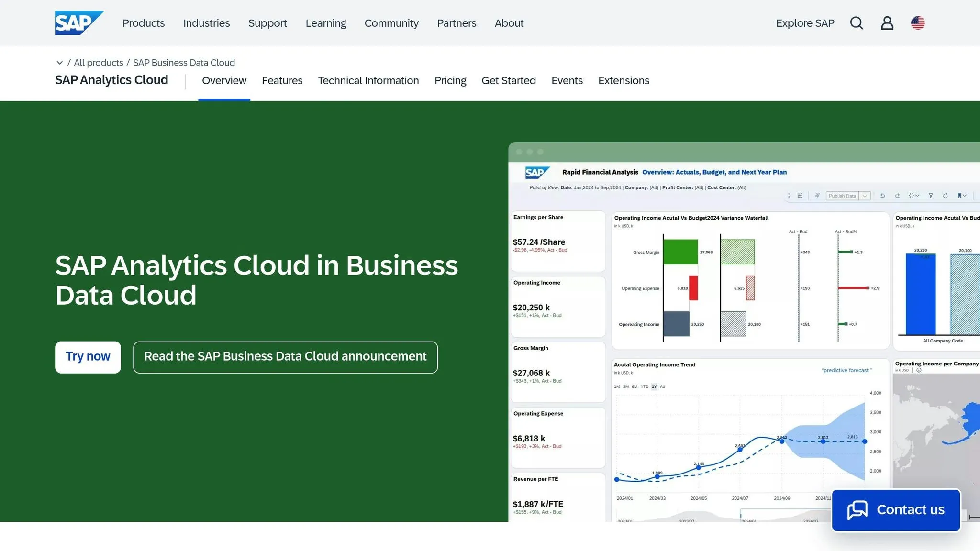The height and width of the screenshot is (551, 980).
Task: Open the Support menu
Action: pyautogui.click(x=267, y=23)
